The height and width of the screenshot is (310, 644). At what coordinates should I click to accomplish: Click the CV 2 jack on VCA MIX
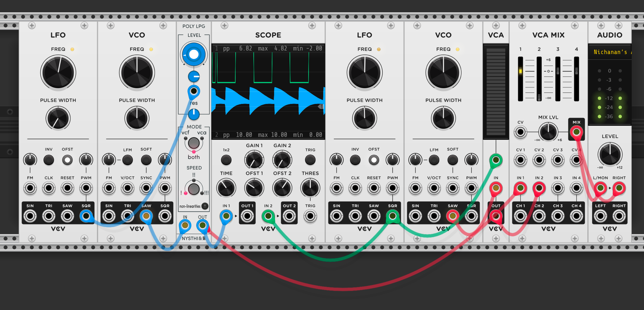coord(539,160)
